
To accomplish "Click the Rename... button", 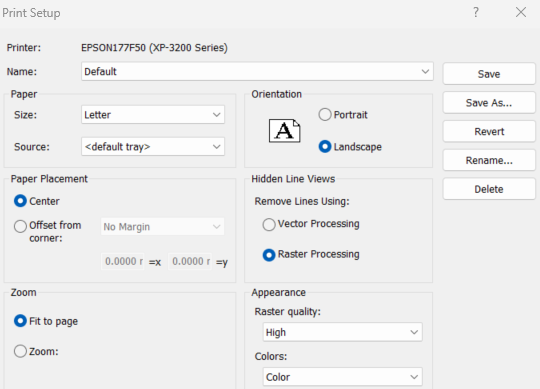I will point(489,160).
